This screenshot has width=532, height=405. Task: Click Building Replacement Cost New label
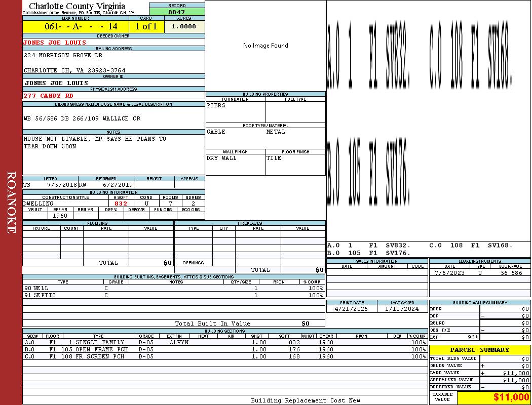point(306,400)
